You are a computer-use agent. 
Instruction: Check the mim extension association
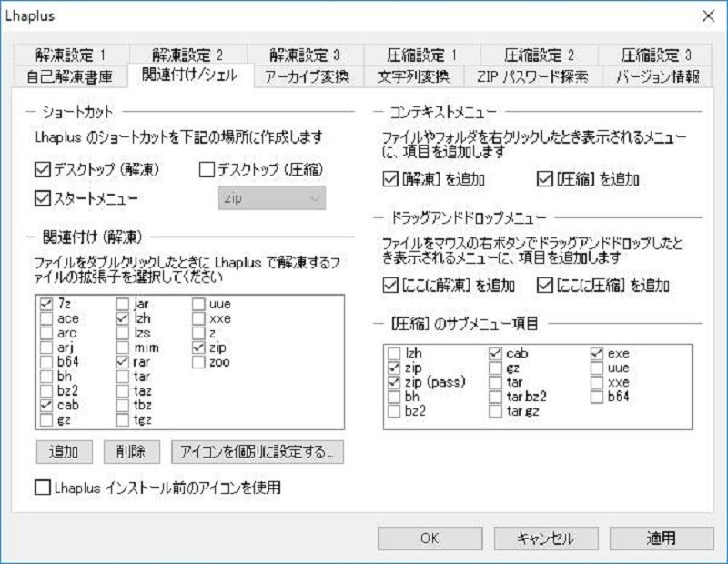(x=123, y=347)
